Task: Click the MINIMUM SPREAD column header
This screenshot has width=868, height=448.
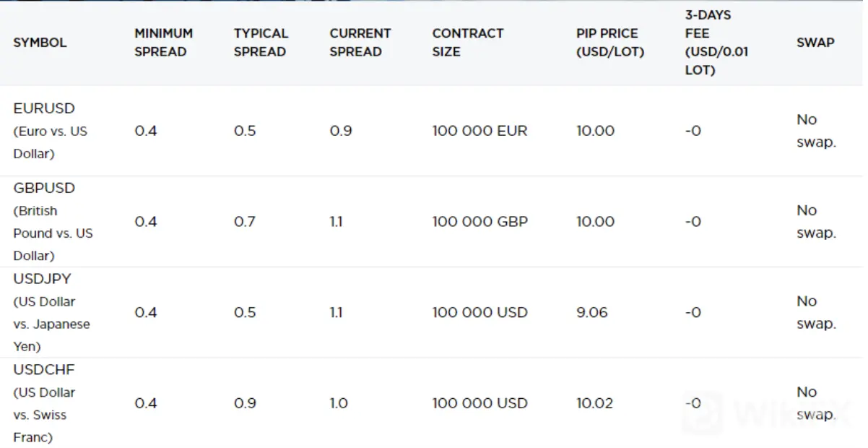Action: (x=164, y=43)
